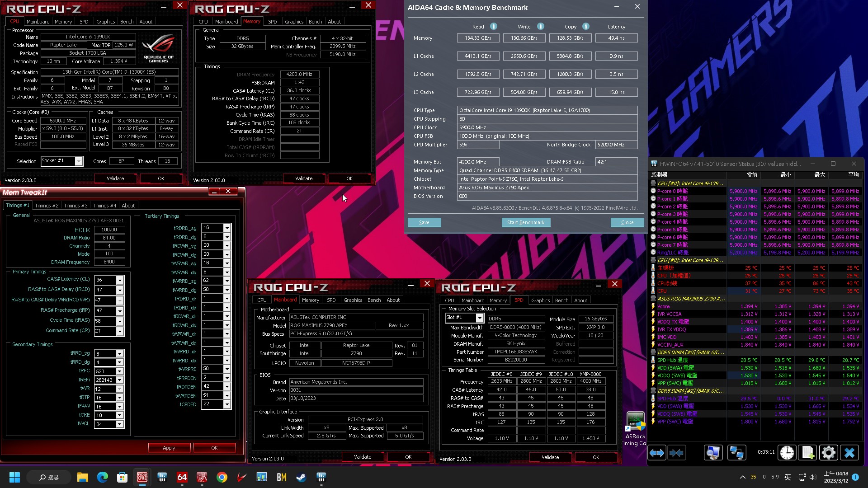Collapse DDR5 DIMM [#2] sensor group in HWiNFO
Viewport: 868px width, 488px height.
pyautogui.click(x=653, y=391)
